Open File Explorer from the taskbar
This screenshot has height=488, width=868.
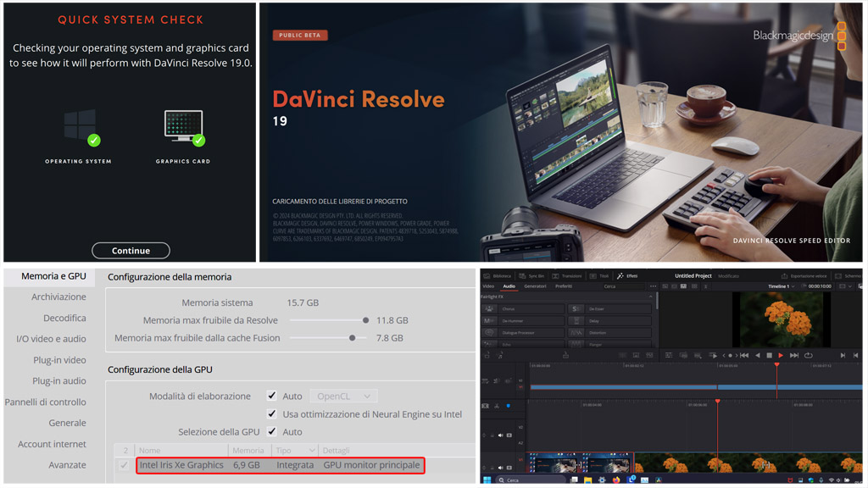[588, 480]
